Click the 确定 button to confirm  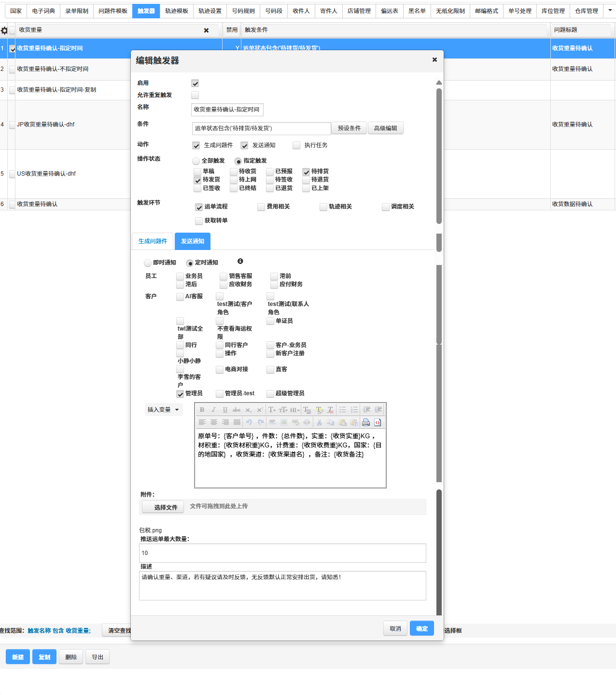click(x=421, y=628)
